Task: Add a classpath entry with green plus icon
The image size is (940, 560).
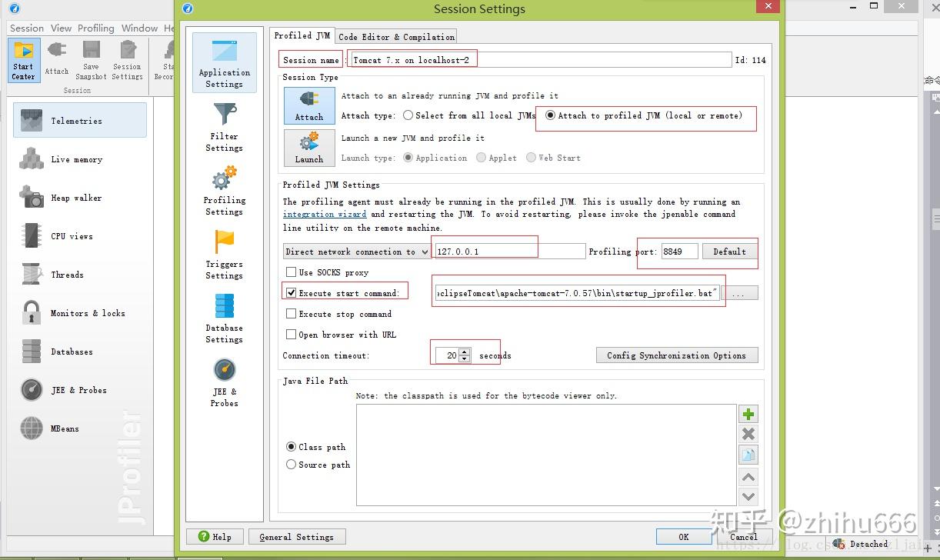Action: coord(748,413)
